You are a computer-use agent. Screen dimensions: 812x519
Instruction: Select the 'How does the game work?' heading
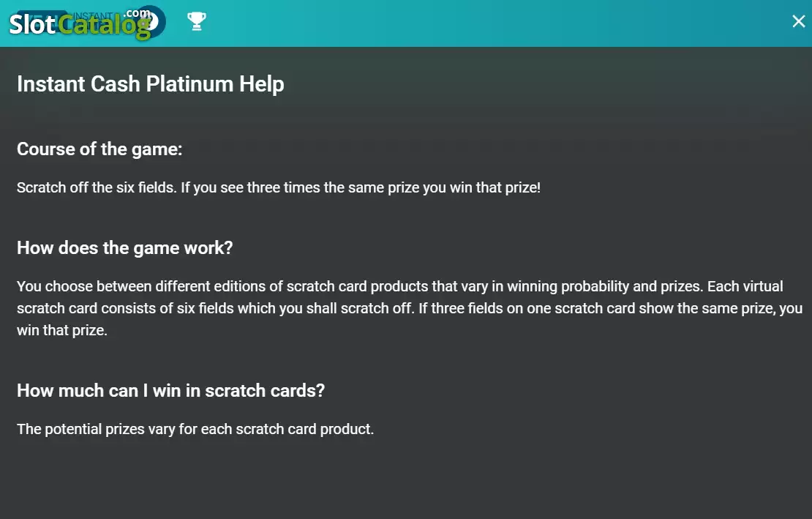(x=125, y=248)
